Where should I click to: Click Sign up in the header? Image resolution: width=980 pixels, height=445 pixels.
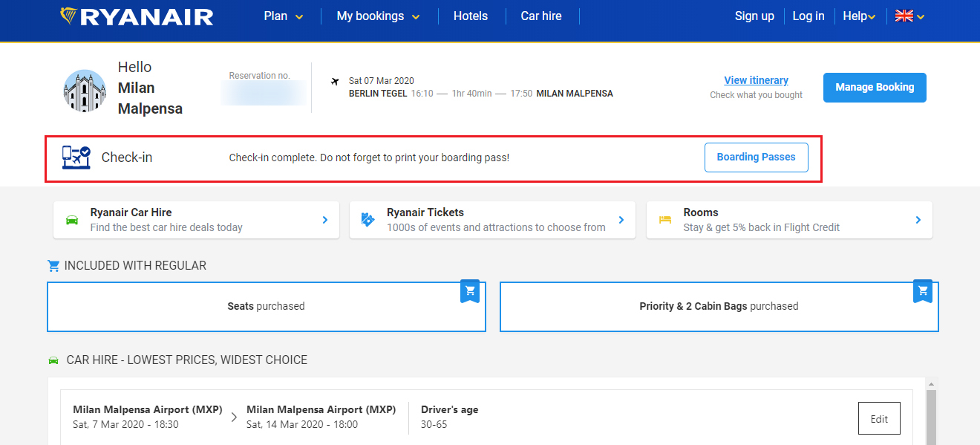[x=754, y=16]
